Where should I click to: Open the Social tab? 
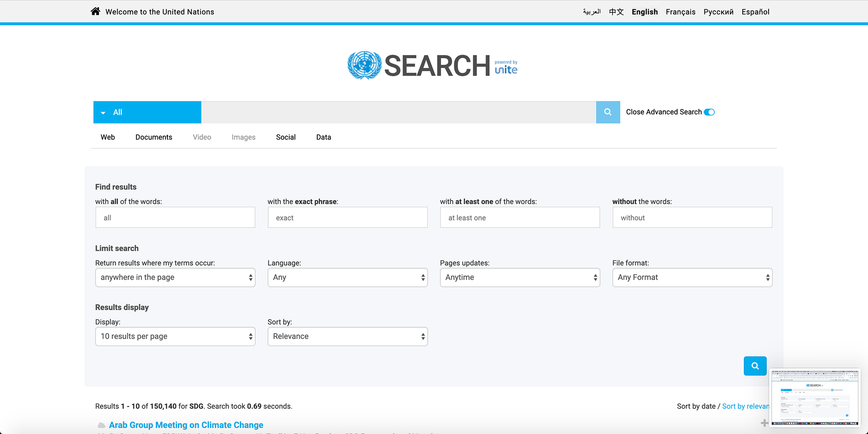tap(286, 137)
